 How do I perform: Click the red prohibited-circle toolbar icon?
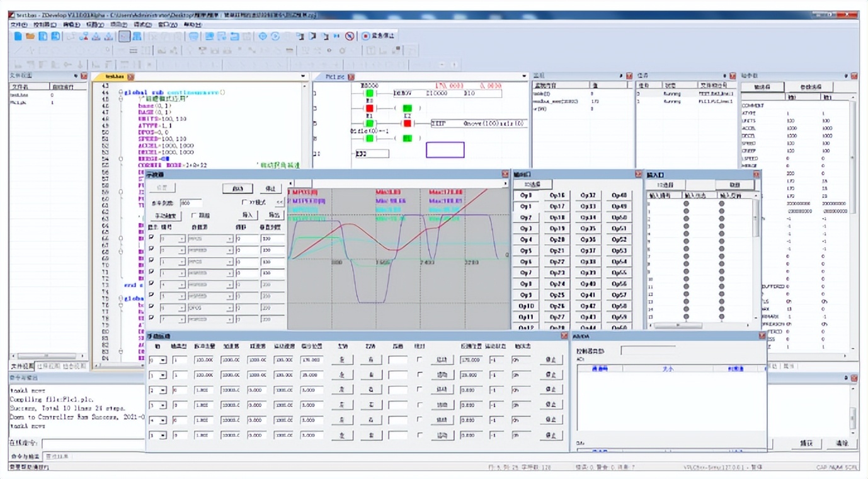[350, 37]
